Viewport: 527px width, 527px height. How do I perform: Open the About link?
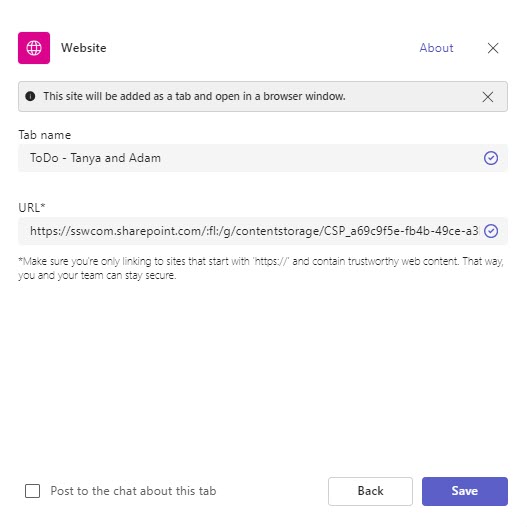436,48
